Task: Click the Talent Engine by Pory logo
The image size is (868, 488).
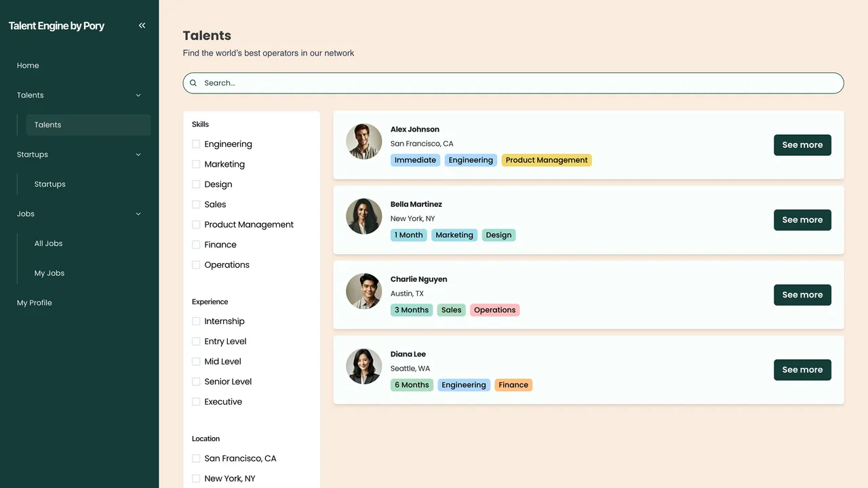Action: [56, 26]
